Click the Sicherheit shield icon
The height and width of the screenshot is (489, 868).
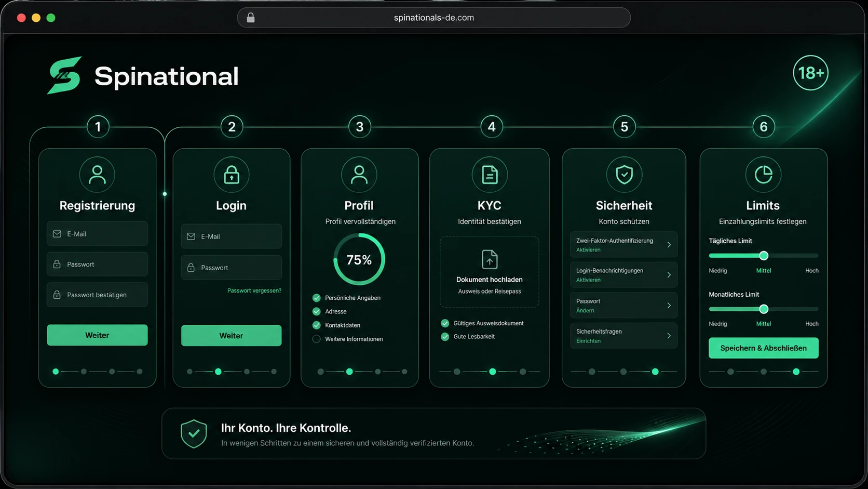click(624, 175)
